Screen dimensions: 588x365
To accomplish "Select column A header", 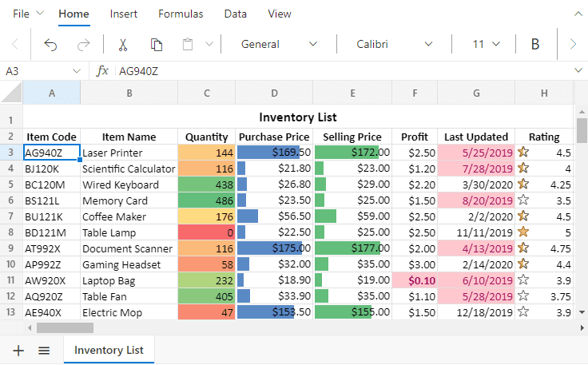I will tap(51, 93).
